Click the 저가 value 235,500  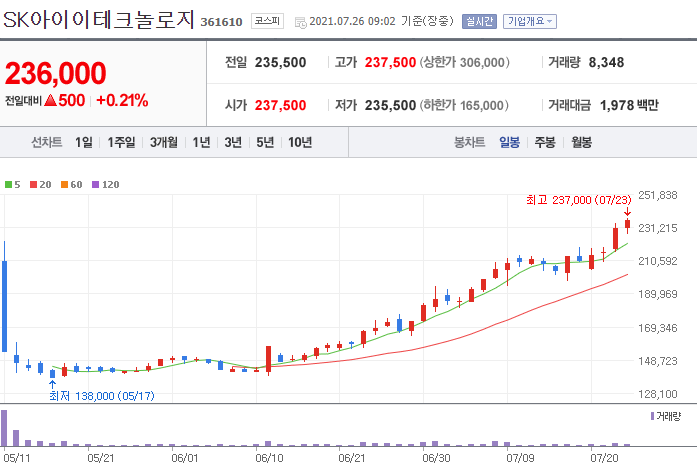coord(390,105)
